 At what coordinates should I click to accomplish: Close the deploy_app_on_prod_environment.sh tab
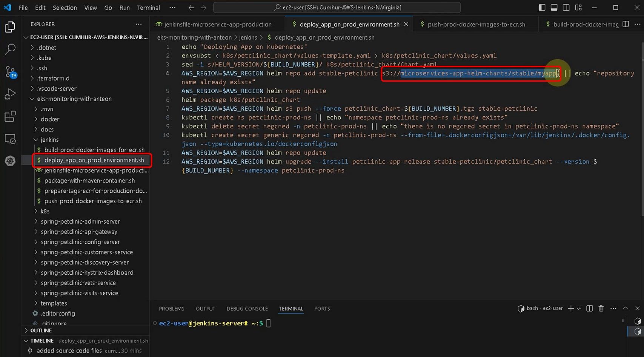pos(406,24)
